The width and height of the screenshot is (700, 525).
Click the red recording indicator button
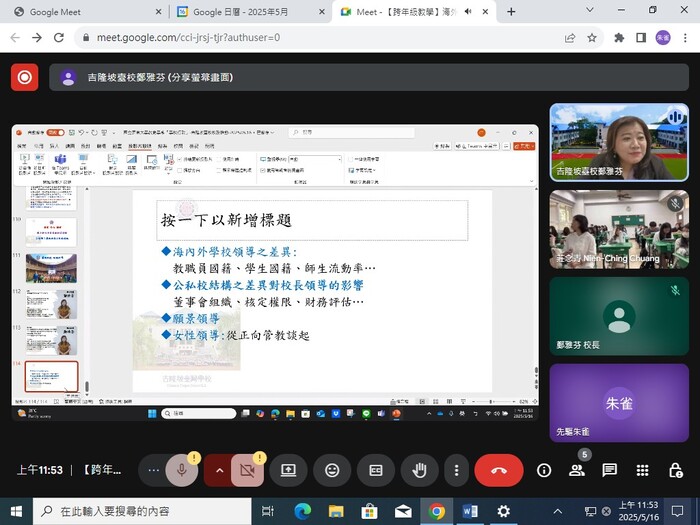click(25, 77)
